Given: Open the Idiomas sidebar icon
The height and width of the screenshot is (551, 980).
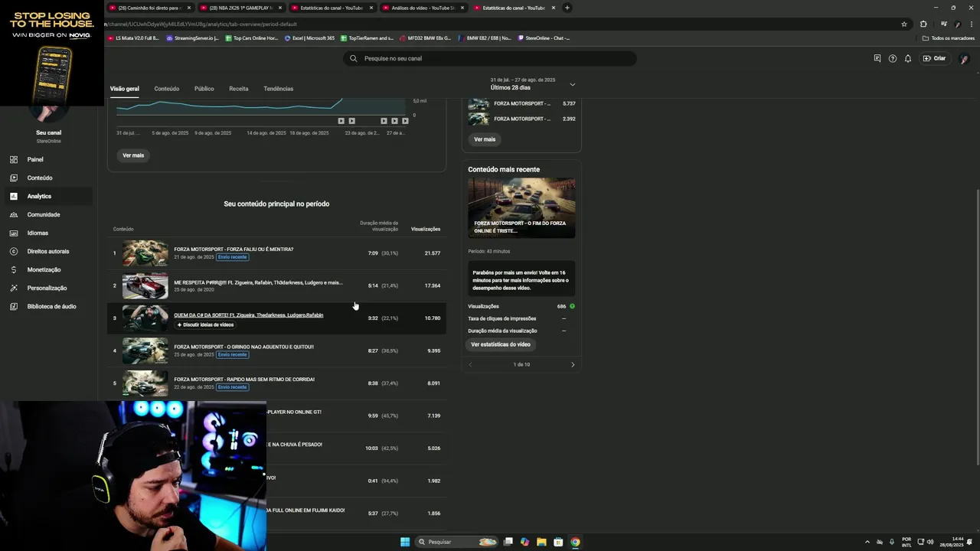Looking at the screenshot, I should (14, 233).
